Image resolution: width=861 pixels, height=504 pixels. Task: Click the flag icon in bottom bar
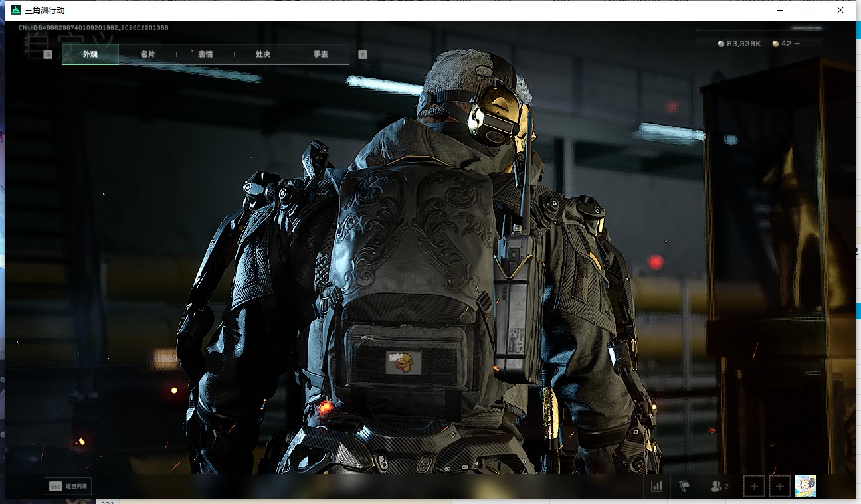(x=684, y=486)
